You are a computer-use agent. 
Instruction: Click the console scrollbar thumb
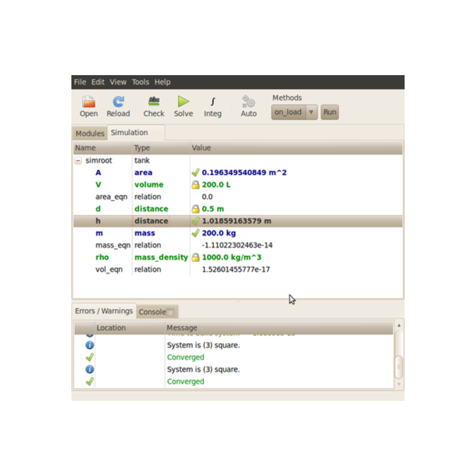399,366
